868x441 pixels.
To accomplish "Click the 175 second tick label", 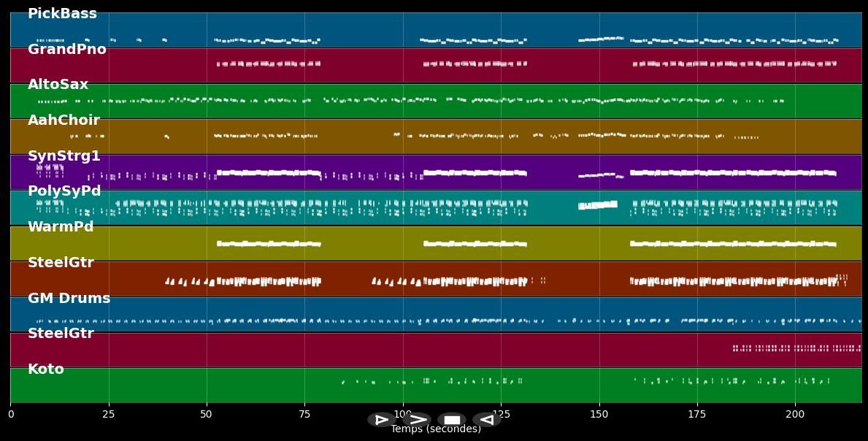I will [x=696, y=415].
